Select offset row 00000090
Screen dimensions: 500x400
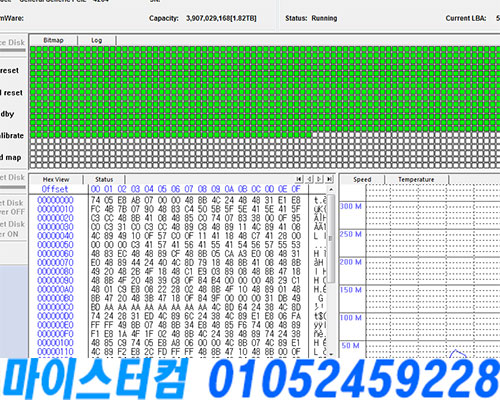click(55, 281)
